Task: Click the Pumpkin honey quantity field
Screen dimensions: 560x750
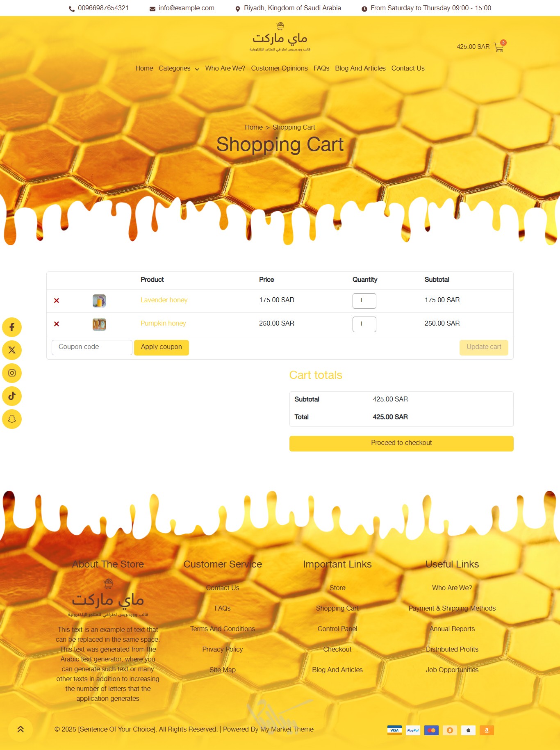Action: coord(364,324)
